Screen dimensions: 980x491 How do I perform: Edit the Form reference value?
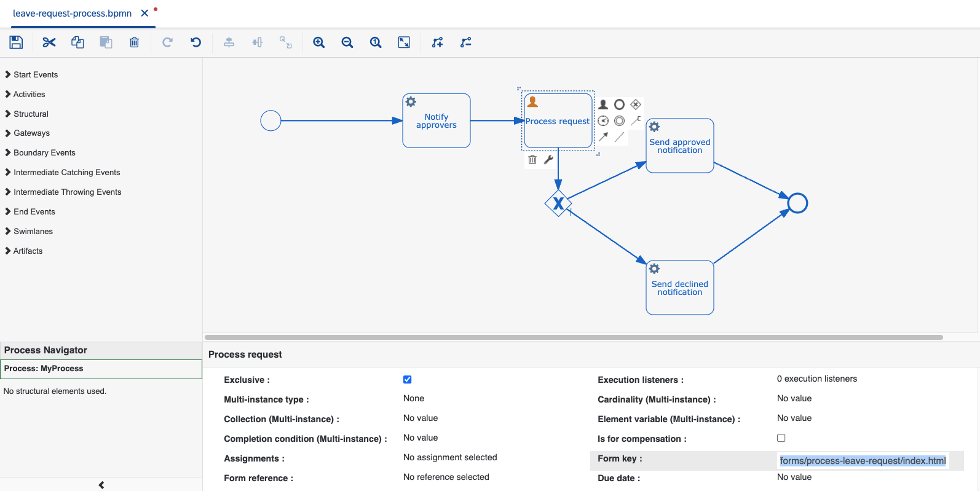click(446, 477)
